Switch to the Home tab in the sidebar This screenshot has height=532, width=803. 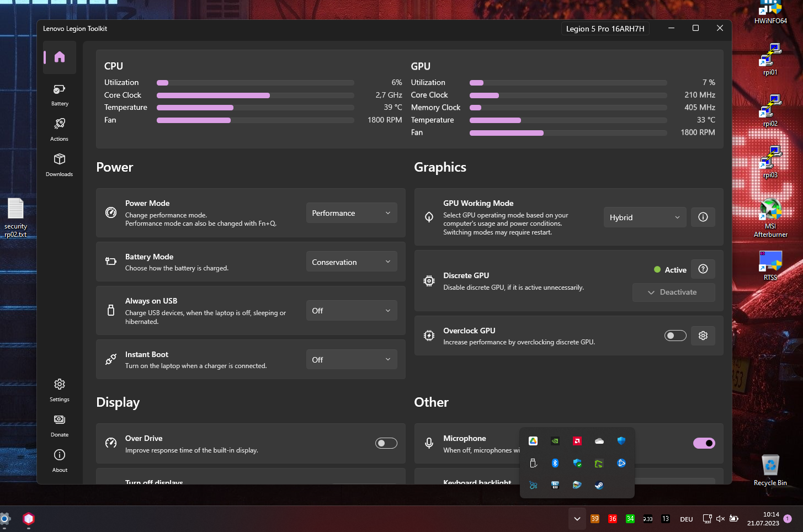(x=59, y=57)
